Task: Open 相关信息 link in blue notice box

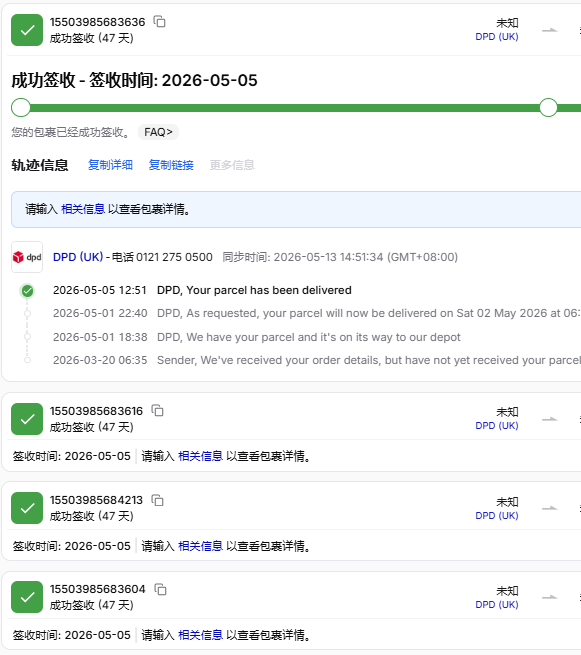Action: point(83,209)
